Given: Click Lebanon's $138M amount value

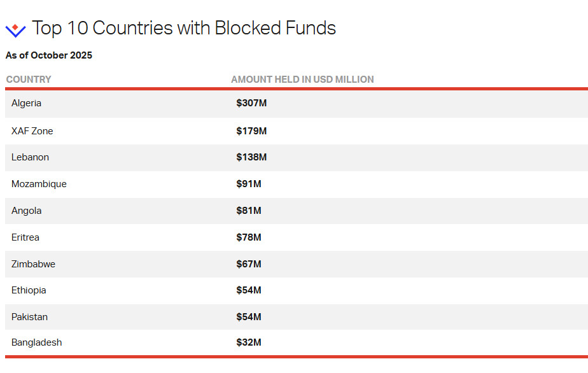Looking at the screenshot, I should (x=251, y=157).
